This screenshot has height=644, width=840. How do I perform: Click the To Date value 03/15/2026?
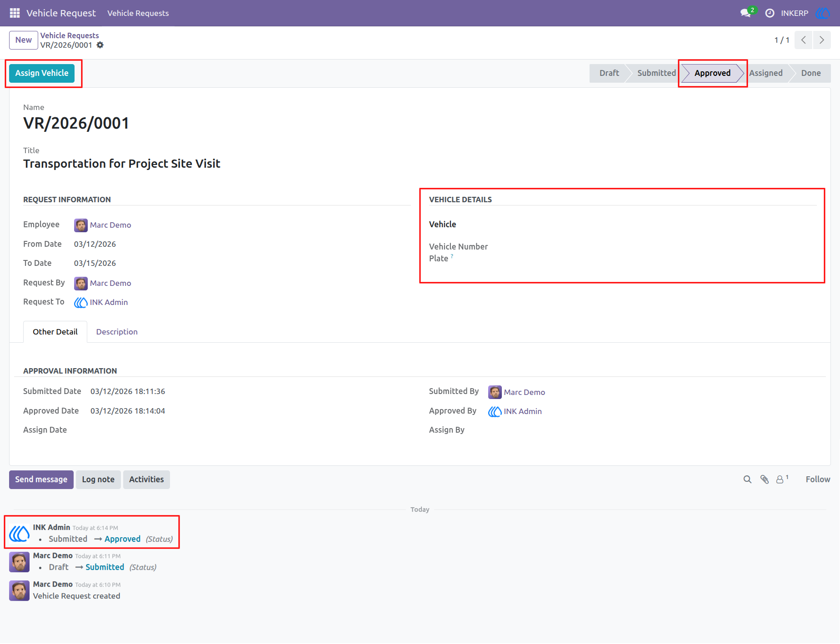pos(95,263)
